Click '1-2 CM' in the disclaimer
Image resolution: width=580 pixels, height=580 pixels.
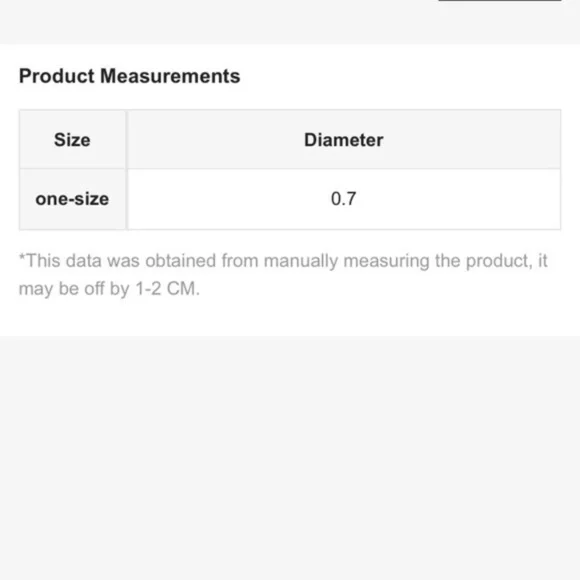pos(168,289)
